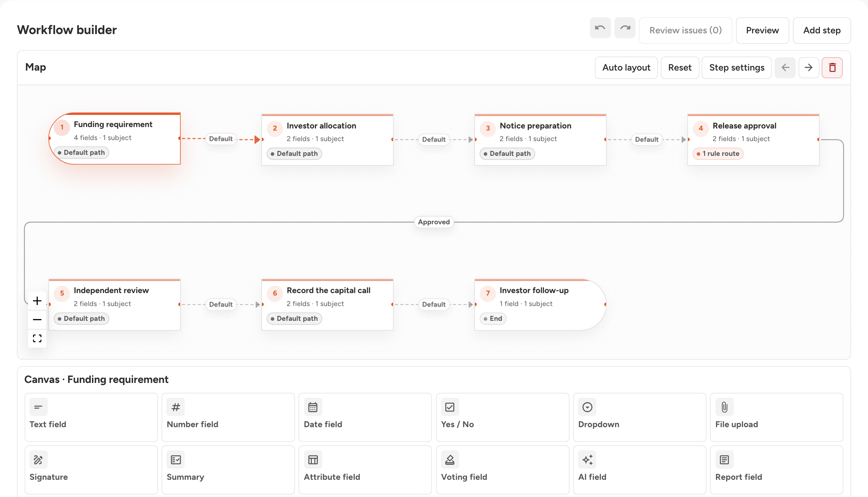Run Auto layout on the map
The height and width of the screenshot is (497, 868).
(626, 68)
